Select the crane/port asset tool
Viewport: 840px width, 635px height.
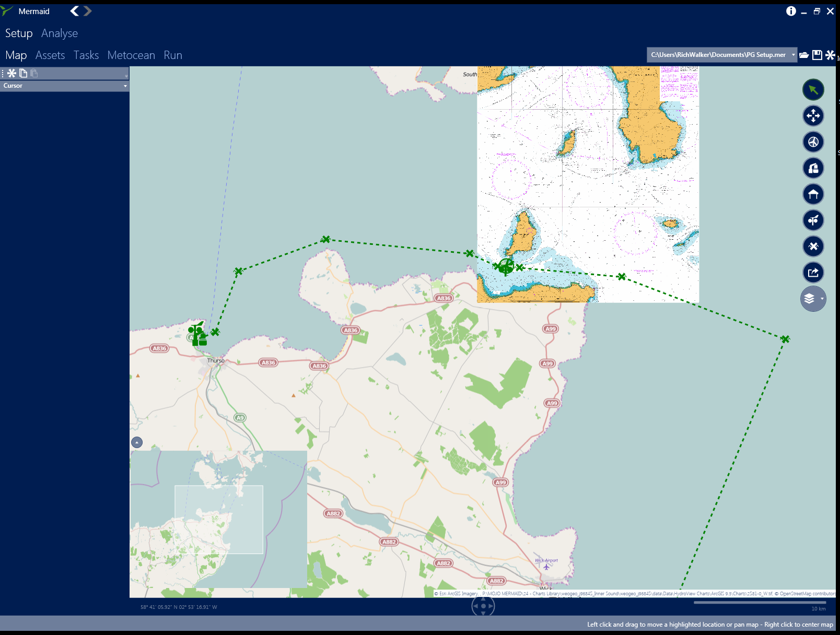pos(813,168)
